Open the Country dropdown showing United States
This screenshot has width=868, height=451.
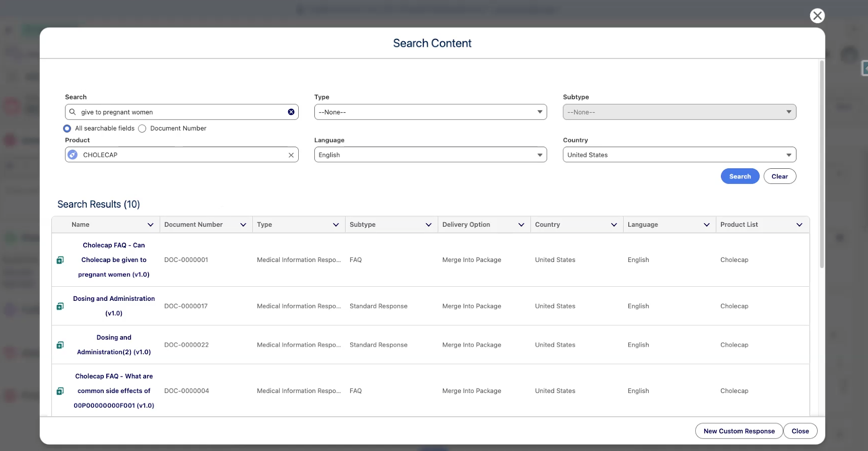tap(680, 155)
